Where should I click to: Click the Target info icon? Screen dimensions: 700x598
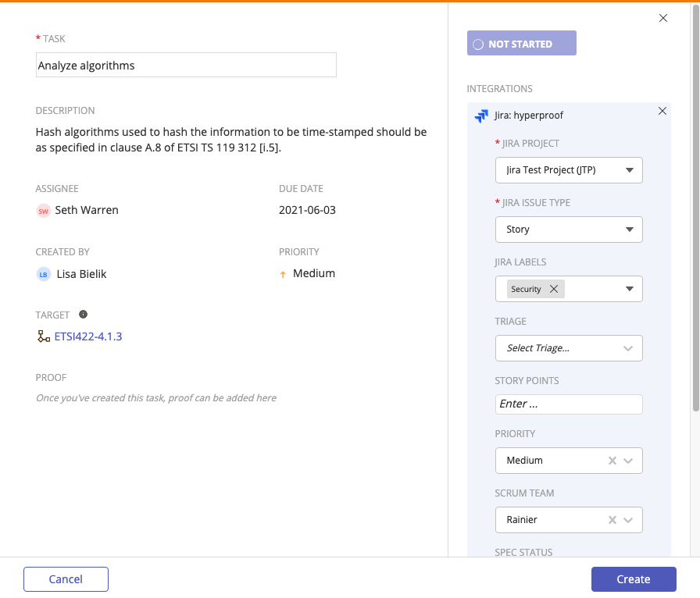coord(83,314)
